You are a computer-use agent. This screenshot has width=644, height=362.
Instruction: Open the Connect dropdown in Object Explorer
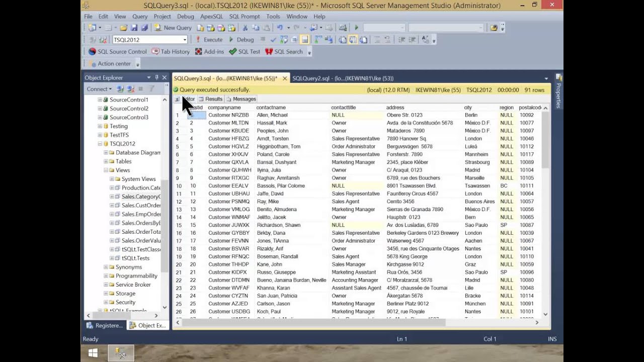point(99,89)
